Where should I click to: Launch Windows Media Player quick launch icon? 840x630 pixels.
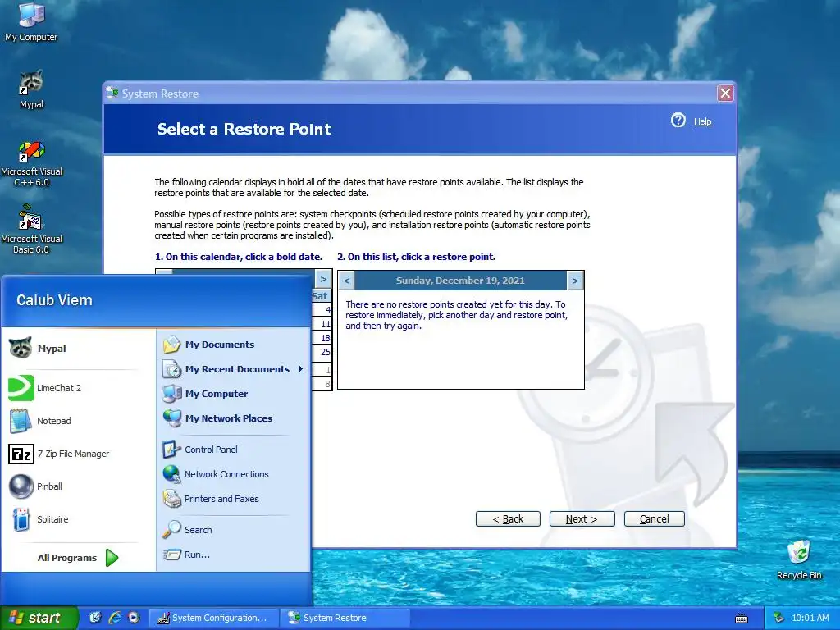pyautogui.click(x=134, y=618)
